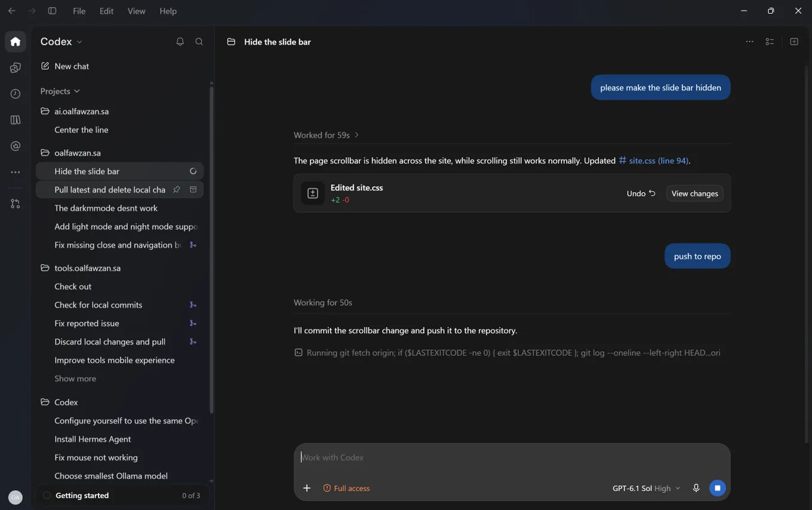The image size is (812, 510).
Task: Click the View changes button
Action: pos(694,193)
